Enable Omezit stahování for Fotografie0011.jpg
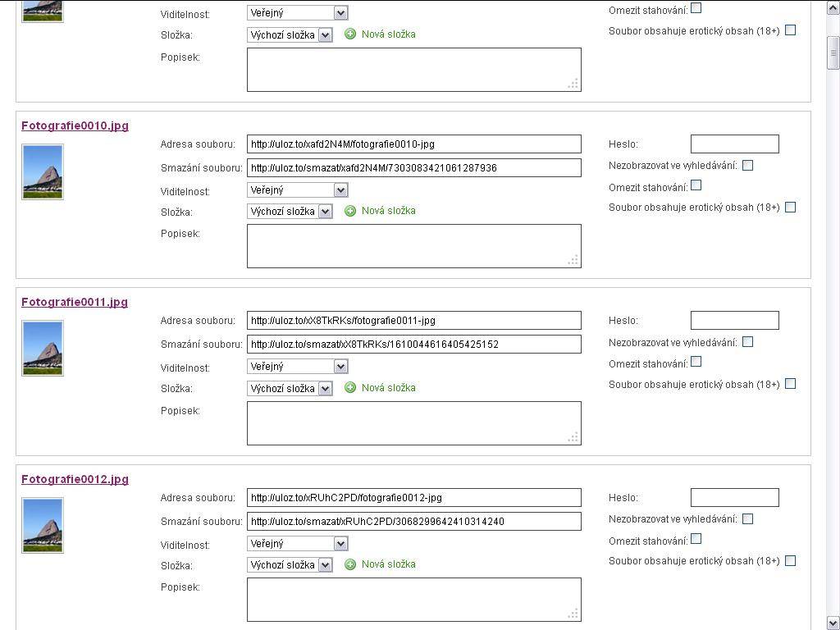This screenshot has width=840, height=630. coord(696,362)
